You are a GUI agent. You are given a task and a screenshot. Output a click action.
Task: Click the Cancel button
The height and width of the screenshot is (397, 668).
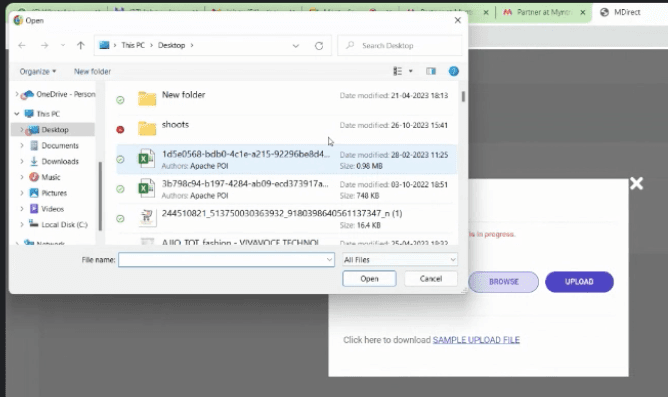point(431,279)
